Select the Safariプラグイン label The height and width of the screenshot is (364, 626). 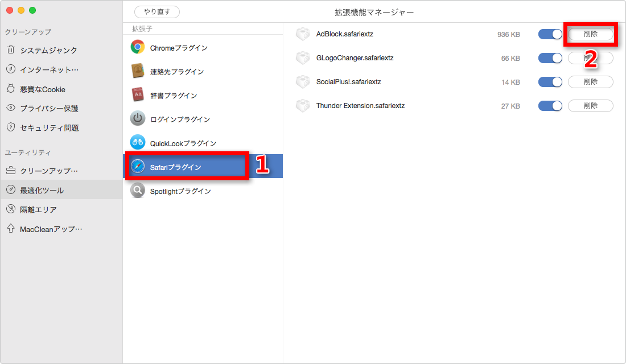coord(175,167)
